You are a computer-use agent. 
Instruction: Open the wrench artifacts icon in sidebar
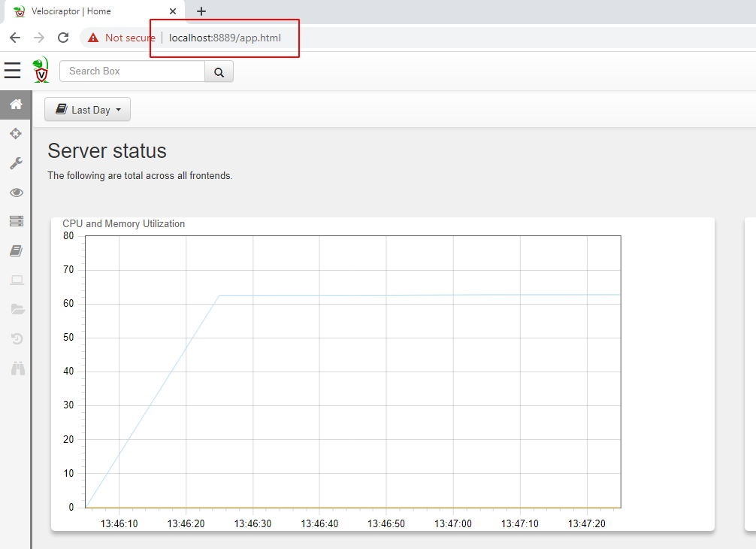click(x=16, y=163)
